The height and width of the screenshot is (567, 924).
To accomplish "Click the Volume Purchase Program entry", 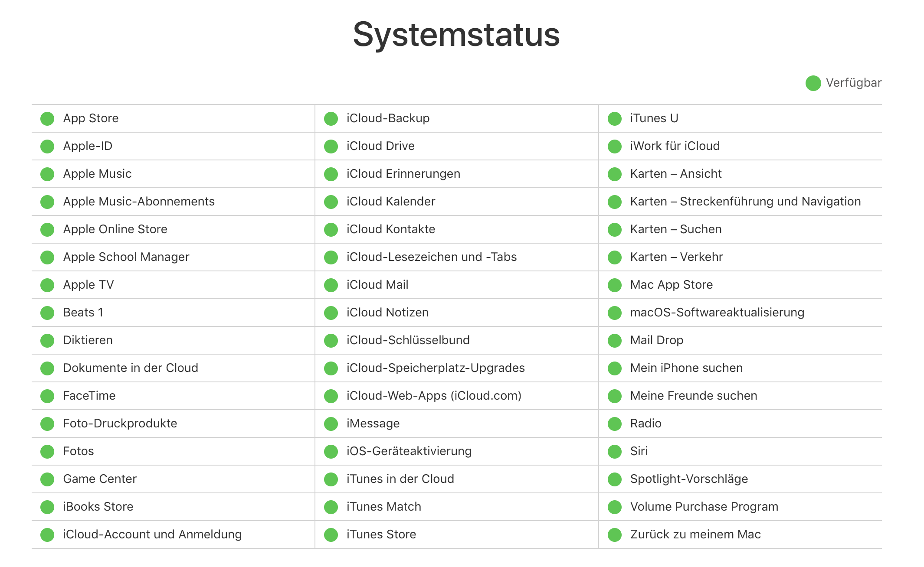I will tap(704, 507).
